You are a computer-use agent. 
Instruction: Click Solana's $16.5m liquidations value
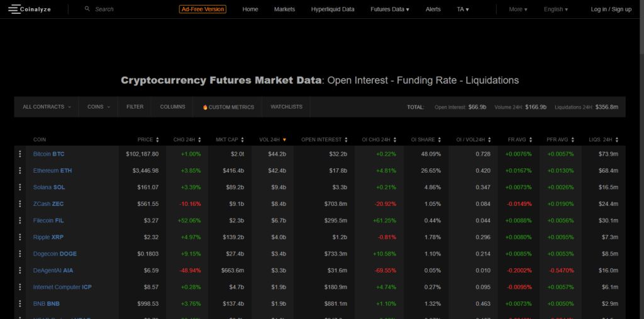coord(609,187)
